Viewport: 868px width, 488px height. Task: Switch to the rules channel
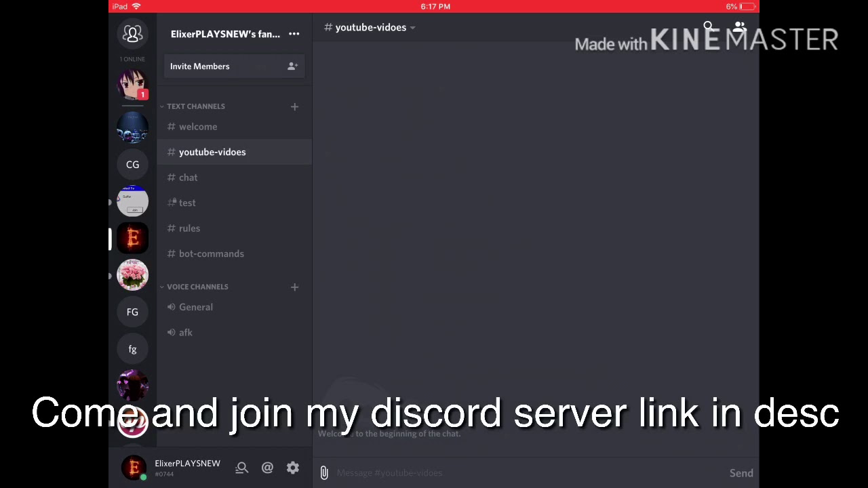(x=235, y=228)
